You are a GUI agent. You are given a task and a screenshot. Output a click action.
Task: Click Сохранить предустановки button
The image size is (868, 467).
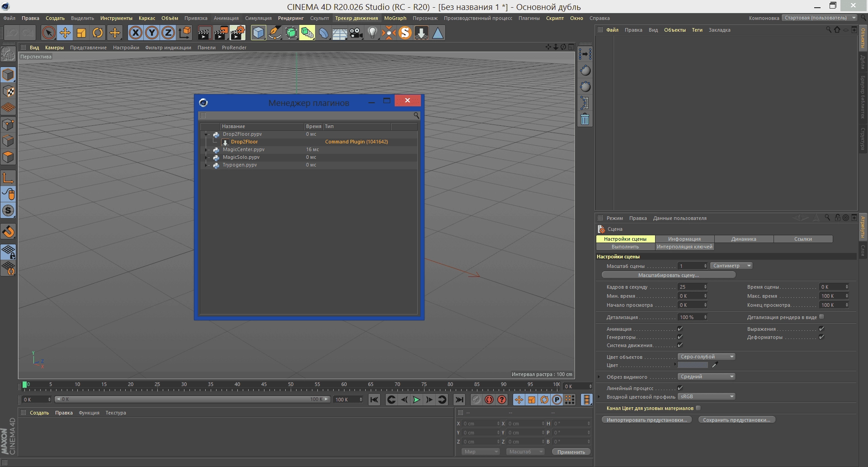[736, 420]
